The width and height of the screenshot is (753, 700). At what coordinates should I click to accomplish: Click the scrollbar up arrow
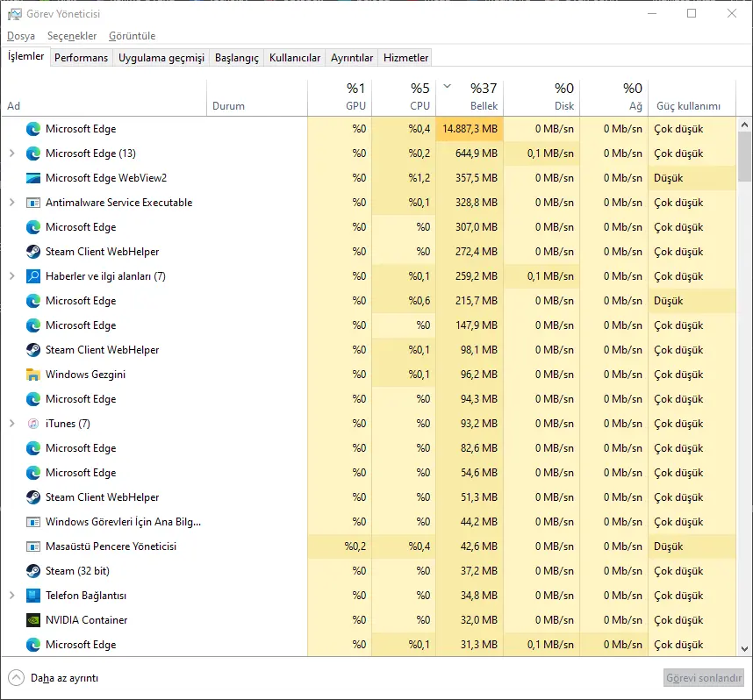[744, 125]
